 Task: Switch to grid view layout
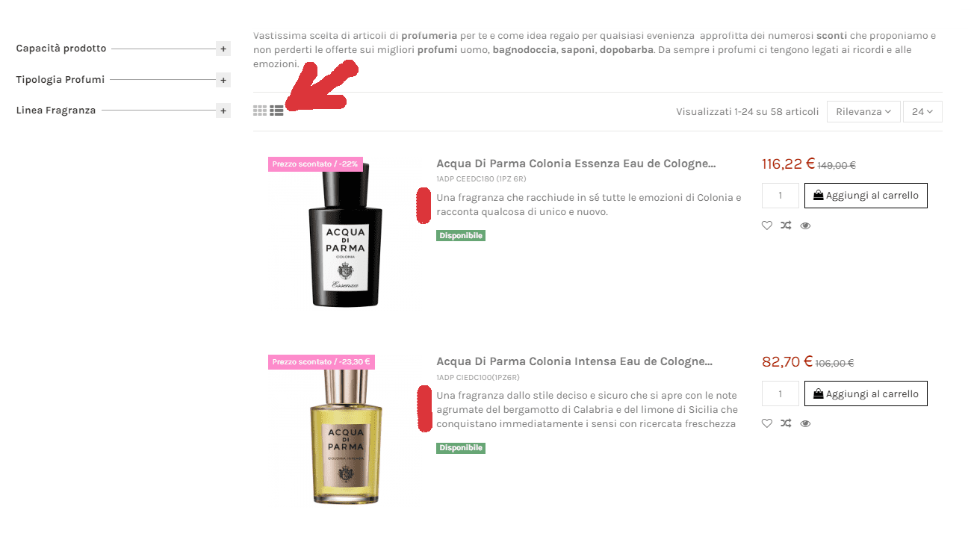[x=260, y=111]
